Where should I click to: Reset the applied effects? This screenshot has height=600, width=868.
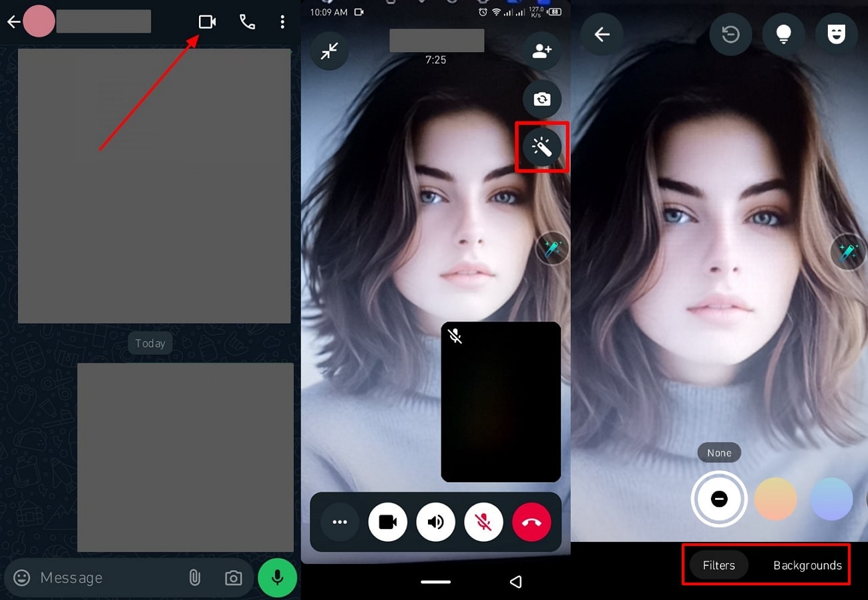tap(730, 34)
